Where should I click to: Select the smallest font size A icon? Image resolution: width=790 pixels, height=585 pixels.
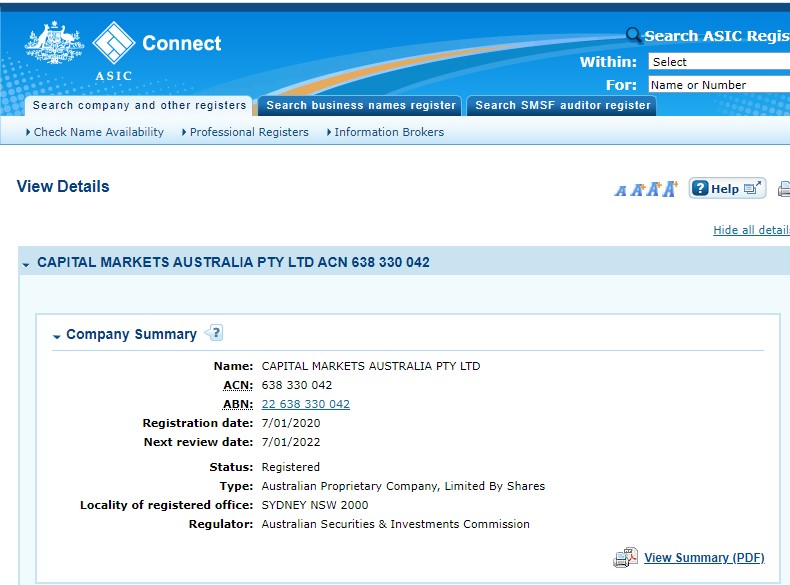[621, 191]
